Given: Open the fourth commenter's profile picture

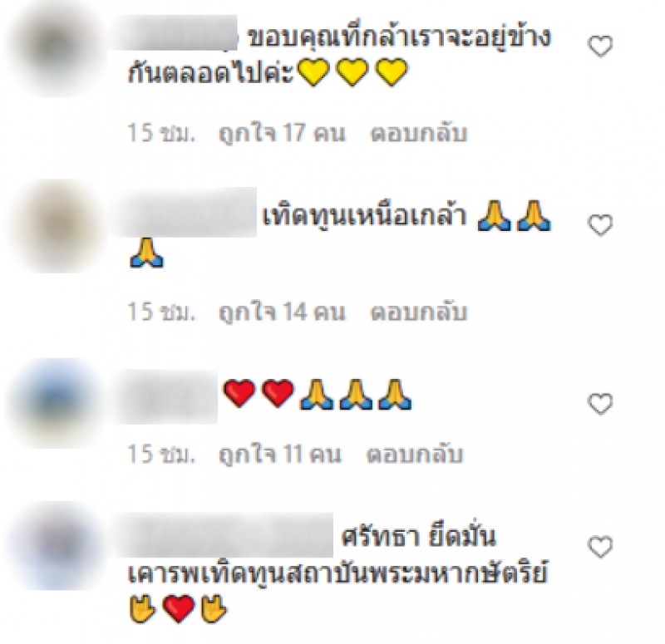Looking at the screenshot, I should [x=55, y=546].
